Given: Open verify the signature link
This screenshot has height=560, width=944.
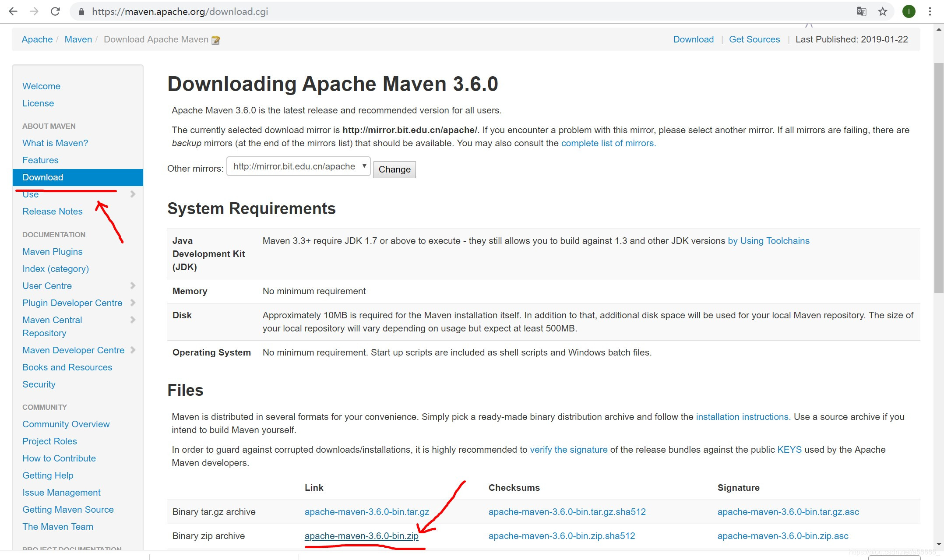Looking at the screenshot, I should coord(569,450).
